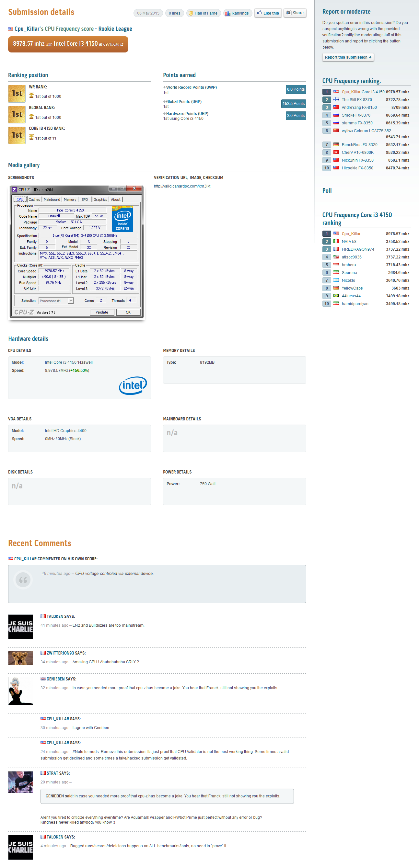
Task: Open slamms FX-8350 ranking entry
Action: click(357, 123)
